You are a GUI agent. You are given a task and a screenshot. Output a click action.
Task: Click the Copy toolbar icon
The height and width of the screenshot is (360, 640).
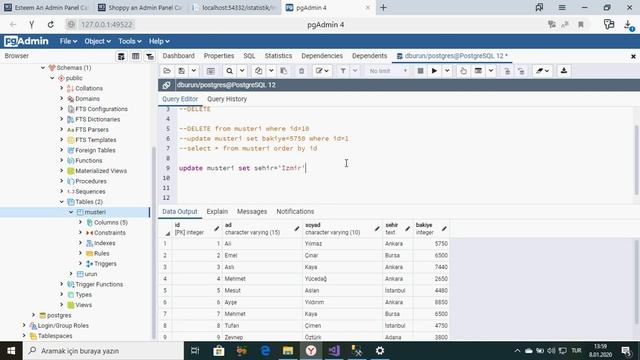[x=259, y=71]
